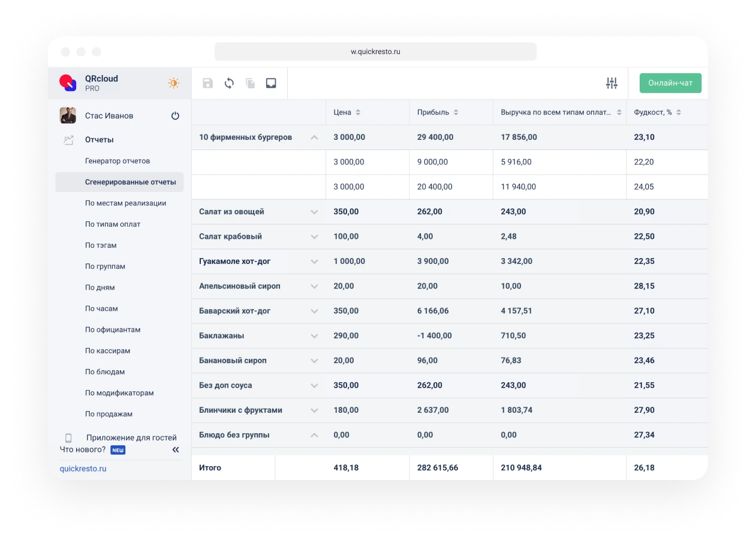Viewport: 756px width, 540px height.
Task: Collapse sidebar with double chevron icon
Action: tap(176, 449)
